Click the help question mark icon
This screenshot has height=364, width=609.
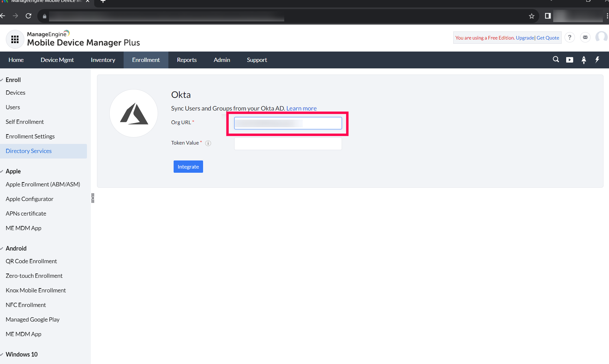click(x=569, y=38)
